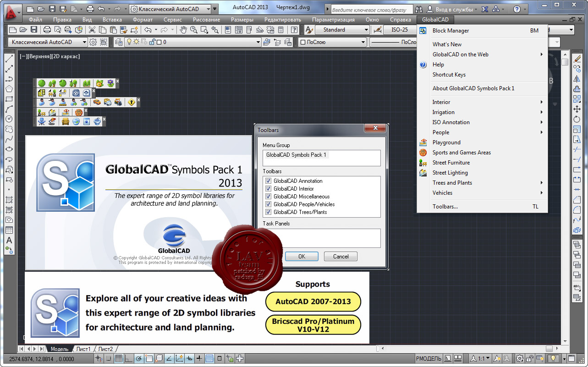
Task: Toggle РМОДЕЛЬ model space button
Action: click(428, 358)
